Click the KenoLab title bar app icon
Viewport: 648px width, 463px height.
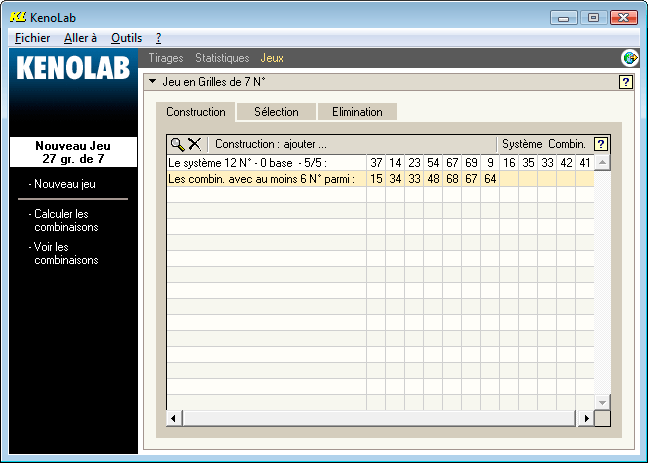[16, 17]
